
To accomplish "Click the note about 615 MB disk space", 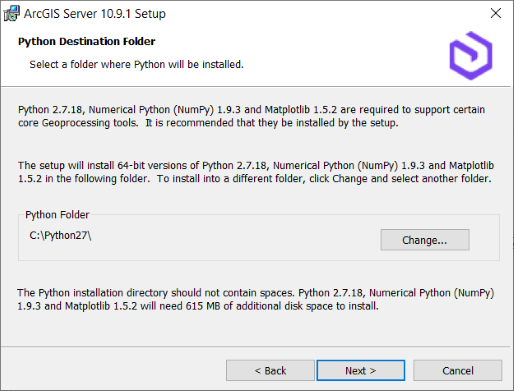I will (x=256, y=299).
